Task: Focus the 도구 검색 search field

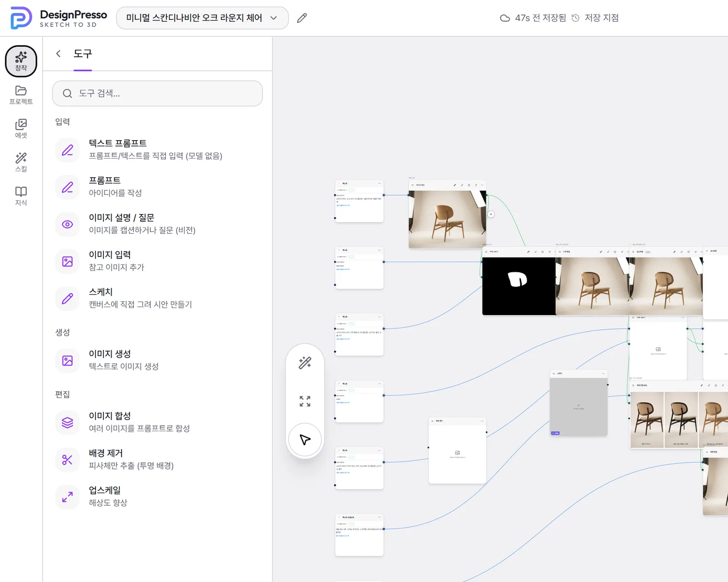Action: [x=157, y=93]
